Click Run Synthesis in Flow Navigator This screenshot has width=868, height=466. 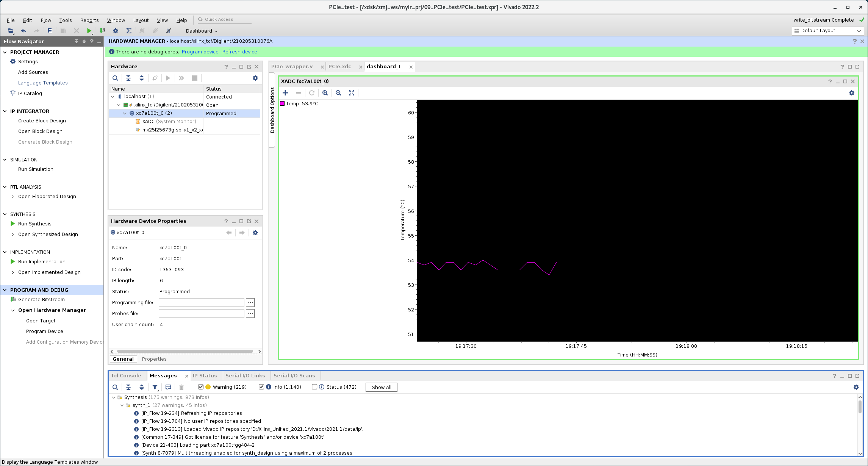pos(35,224)
